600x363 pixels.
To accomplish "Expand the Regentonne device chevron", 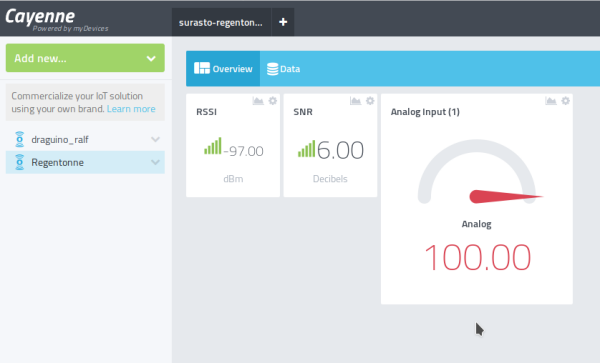I will pyautogui.click(x=155, y=162).
